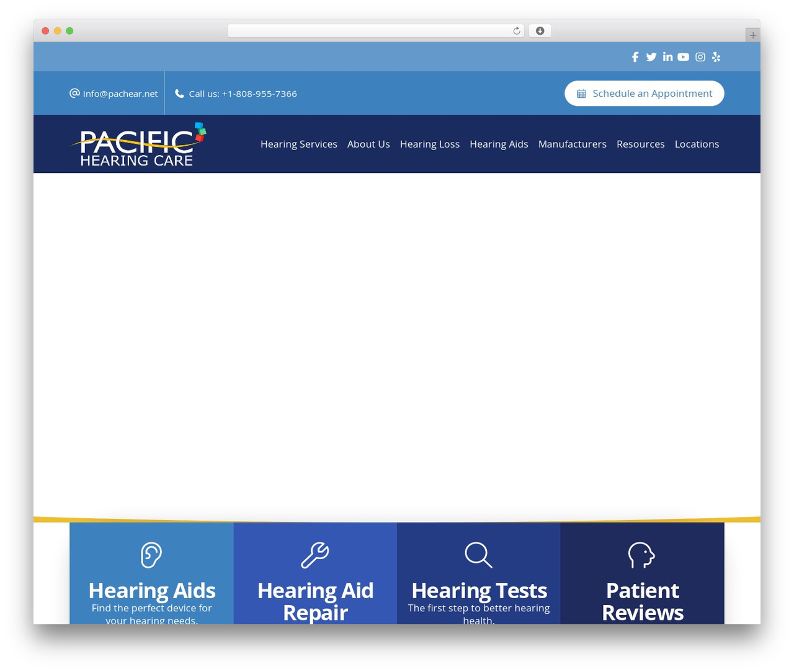Open the Hearing Aids nav menu
The width and height of the screenshot is (794, 672).
pos(499,144)
